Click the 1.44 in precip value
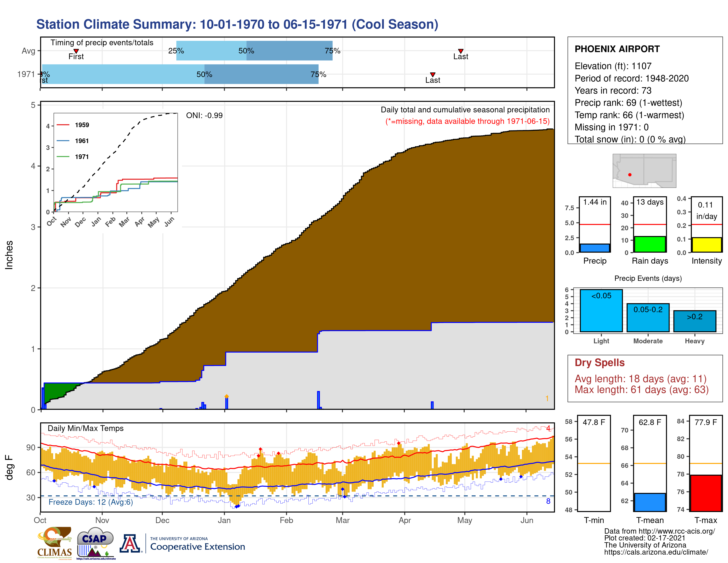The width and height of the screenshot is (728, 563). click(595, 202)
